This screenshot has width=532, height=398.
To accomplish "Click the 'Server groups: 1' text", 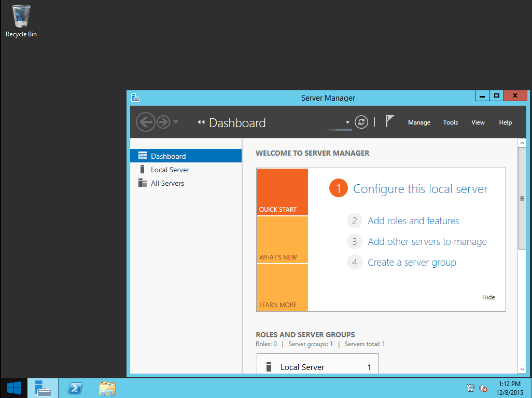I will (311, 344).
